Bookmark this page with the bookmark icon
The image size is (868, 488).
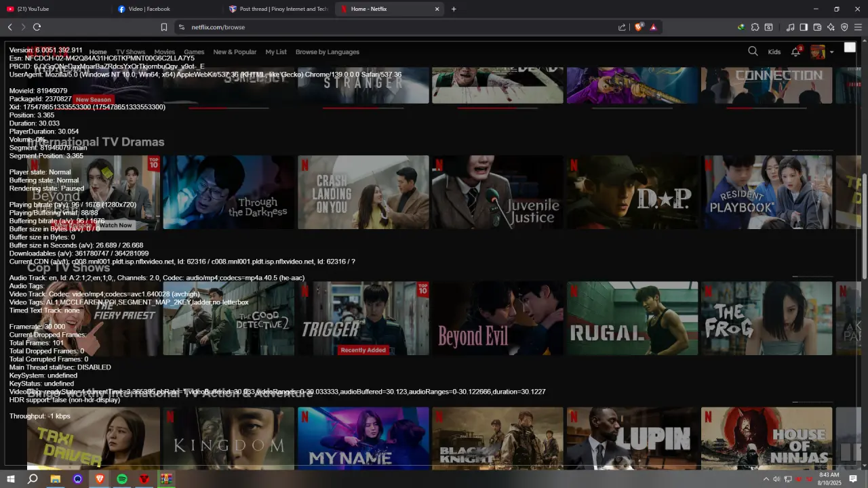click(164, 27)
